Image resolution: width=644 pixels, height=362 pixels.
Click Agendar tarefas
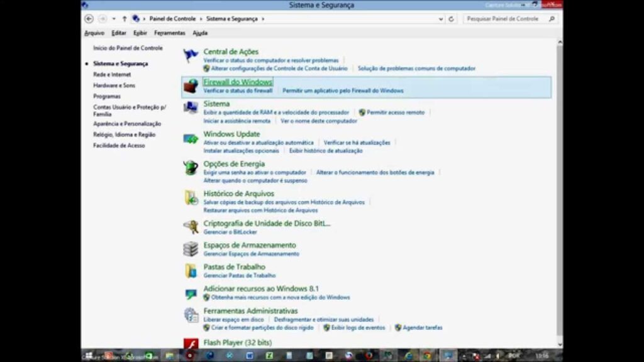[x=423, y=328]
